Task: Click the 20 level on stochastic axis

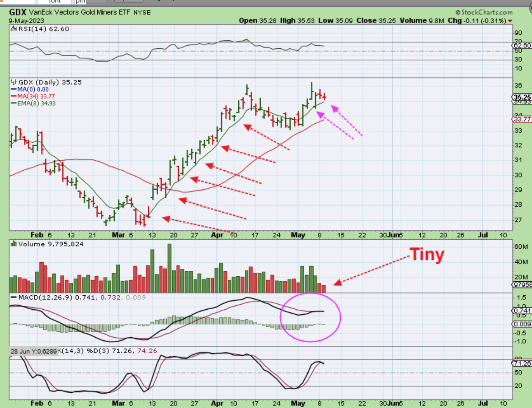Action: [x=518, y=386]
